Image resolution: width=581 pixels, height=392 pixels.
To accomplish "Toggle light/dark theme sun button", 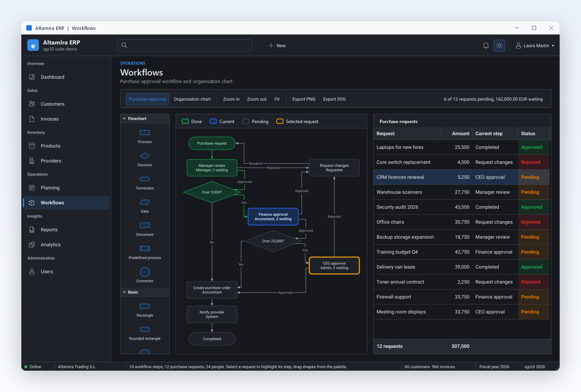I will point(499,46).
